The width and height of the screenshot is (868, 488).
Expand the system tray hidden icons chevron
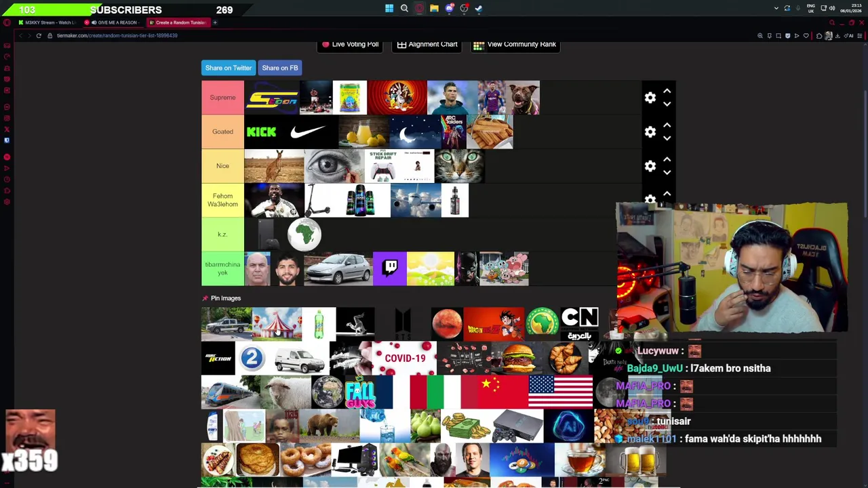(x=776, y=8)
